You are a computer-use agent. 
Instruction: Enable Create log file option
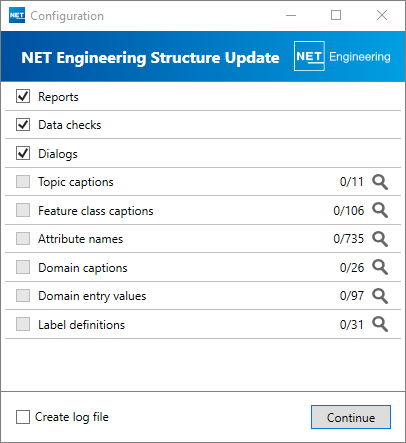click(23, 417)
